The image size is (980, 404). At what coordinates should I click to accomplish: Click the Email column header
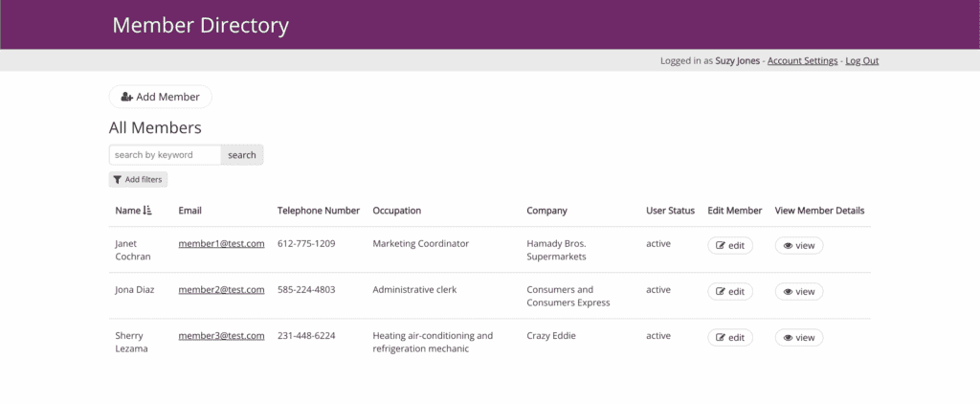[189, 211]
